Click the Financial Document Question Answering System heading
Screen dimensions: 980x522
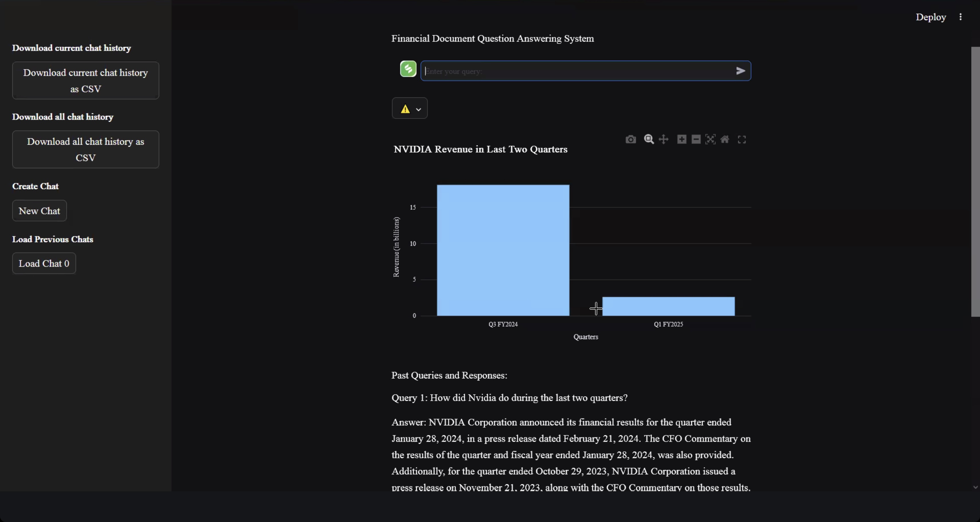[x=493, y=38]
